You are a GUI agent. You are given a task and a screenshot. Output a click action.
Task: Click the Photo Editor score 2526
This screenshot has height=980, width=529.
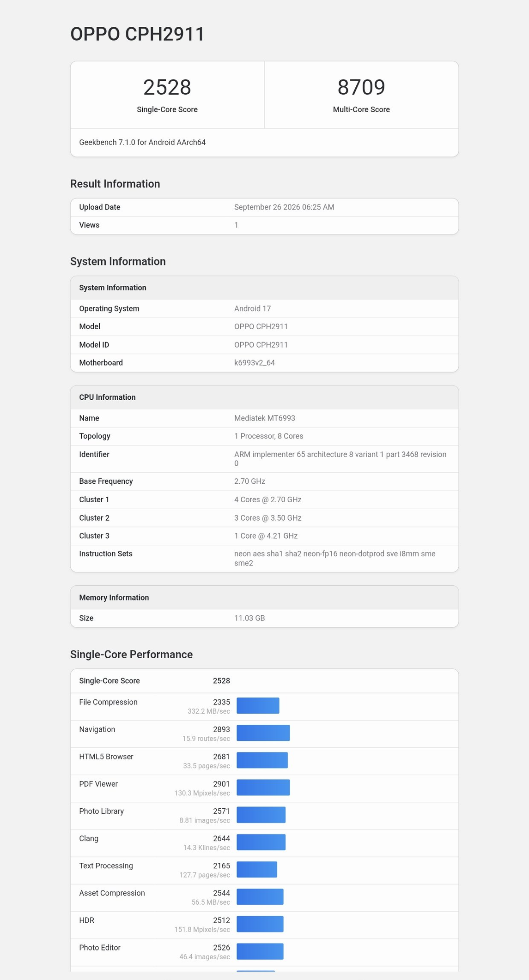pyautogui.click(x=221, y=948)
